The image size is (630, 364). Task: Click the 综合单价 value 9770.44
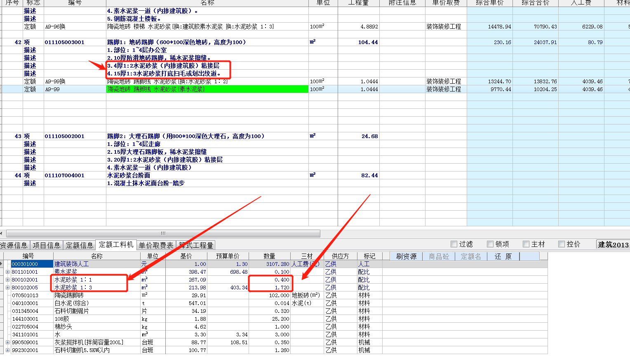point(501,89)
